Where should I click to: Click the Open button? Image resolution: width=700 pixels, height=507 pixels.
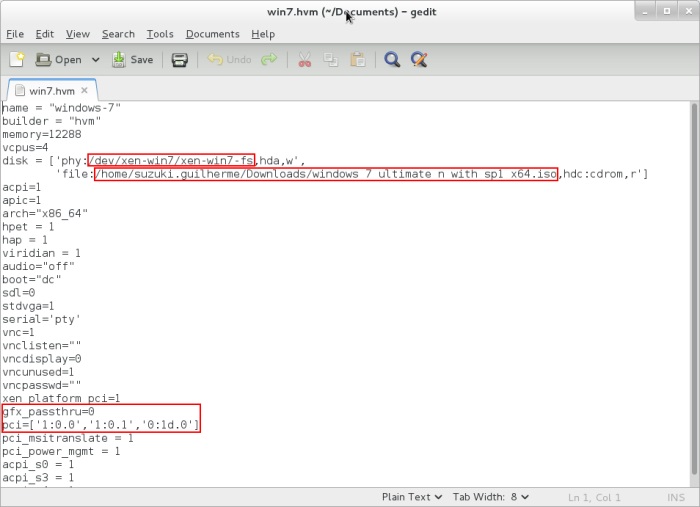(x=59, y=60)
